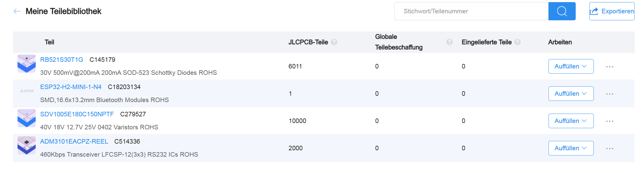
Task: Open more options for RB521S30T1G row
Action: (x=610, y=67)
